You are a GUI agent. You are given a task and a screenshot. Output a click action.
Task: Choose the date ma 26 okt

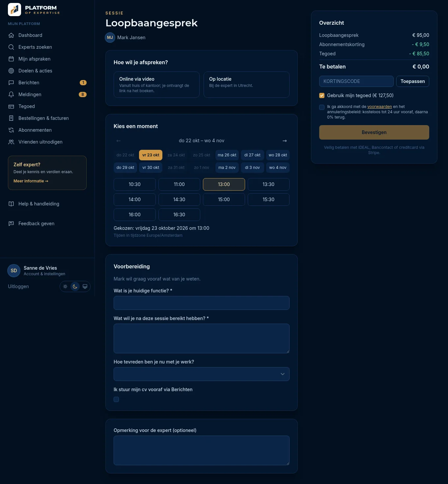(227, 155)
